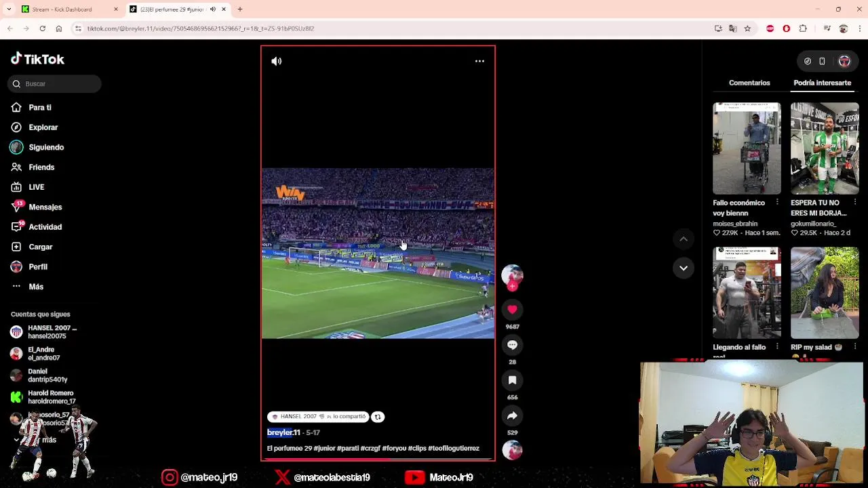This screenshot has width=868, height=488.
Task: Reload the page
Action: click(x=42, y=28)
